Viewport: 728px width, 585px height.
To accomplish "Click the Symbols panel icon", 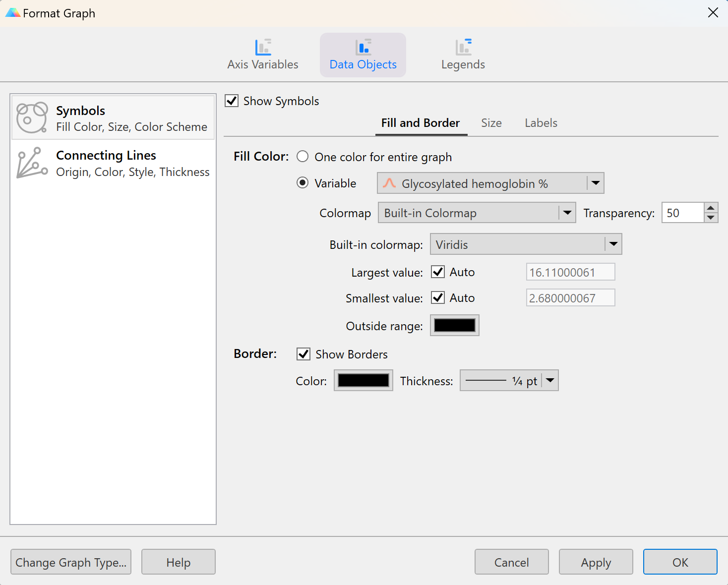I will point(31,117).
